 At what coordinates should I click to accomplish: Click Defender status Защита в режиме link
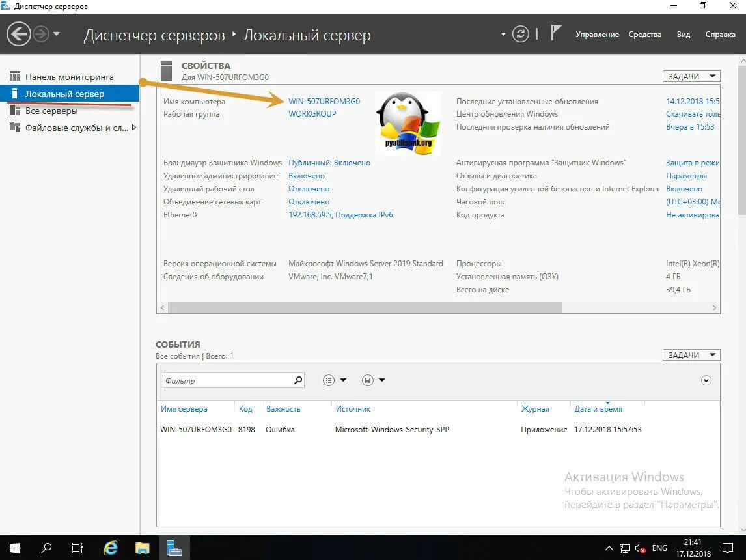693,163
